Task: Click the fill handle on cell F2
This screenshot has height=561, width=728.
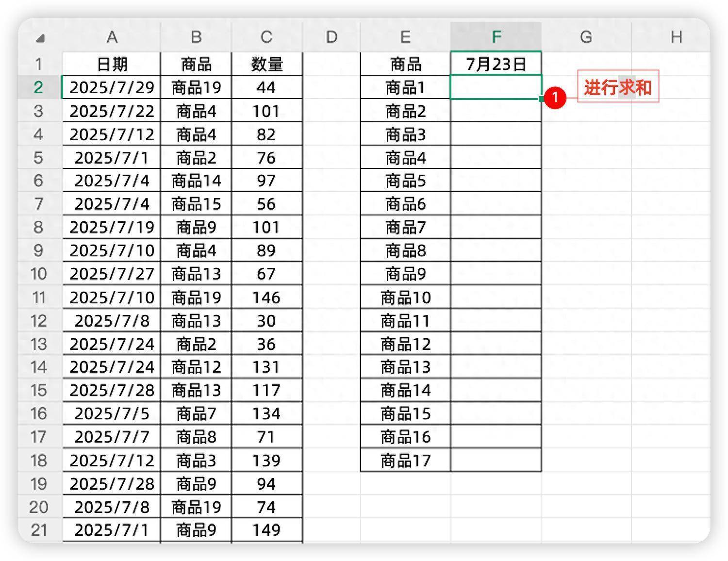Action: [x=540, y=99]
